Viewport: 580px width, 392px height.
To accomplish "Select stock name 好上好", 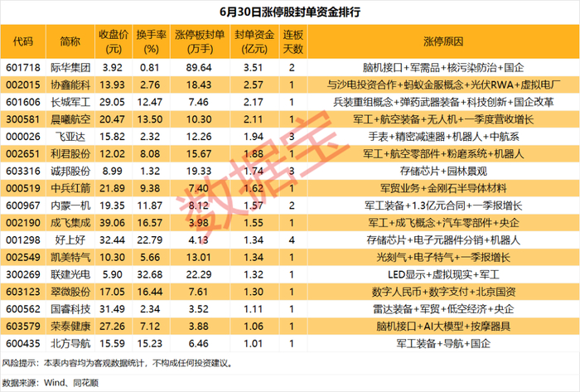I will [70, 240].
